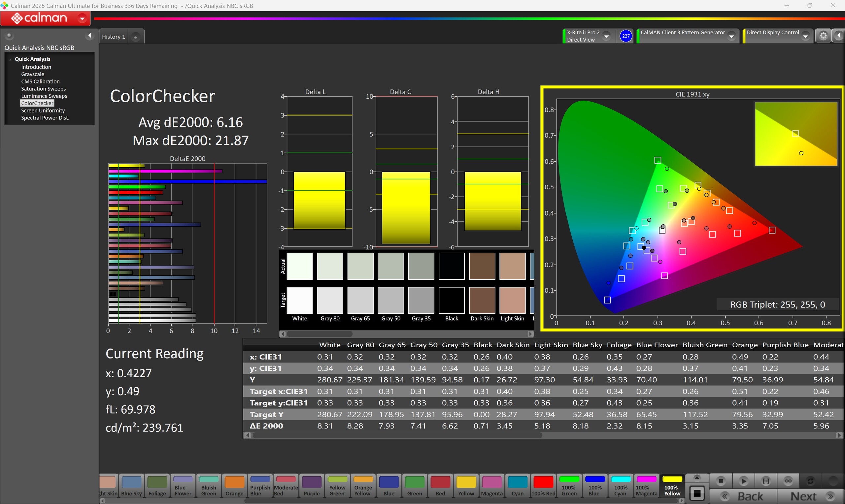Open the Luminance Sweeps workflow page
This screenshot has width=845, height=504.
[x=44, y=96]
